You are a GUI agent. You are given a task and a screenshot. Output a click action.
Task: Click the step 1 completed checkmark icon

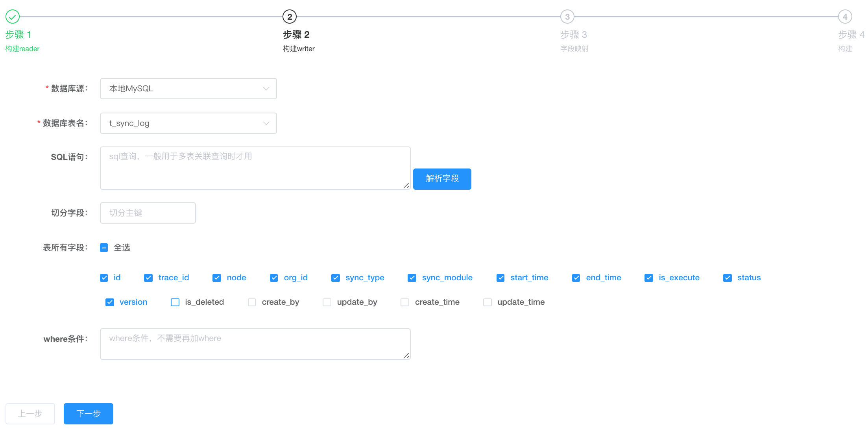click(x=13, y=17)
